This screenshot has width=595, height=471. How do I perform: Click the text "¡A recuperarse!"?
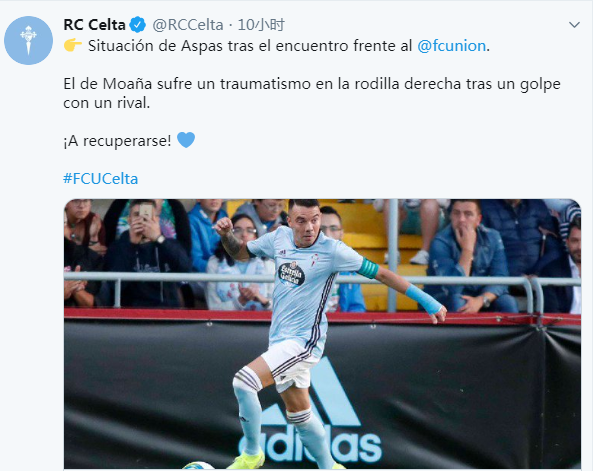(117, 141)
